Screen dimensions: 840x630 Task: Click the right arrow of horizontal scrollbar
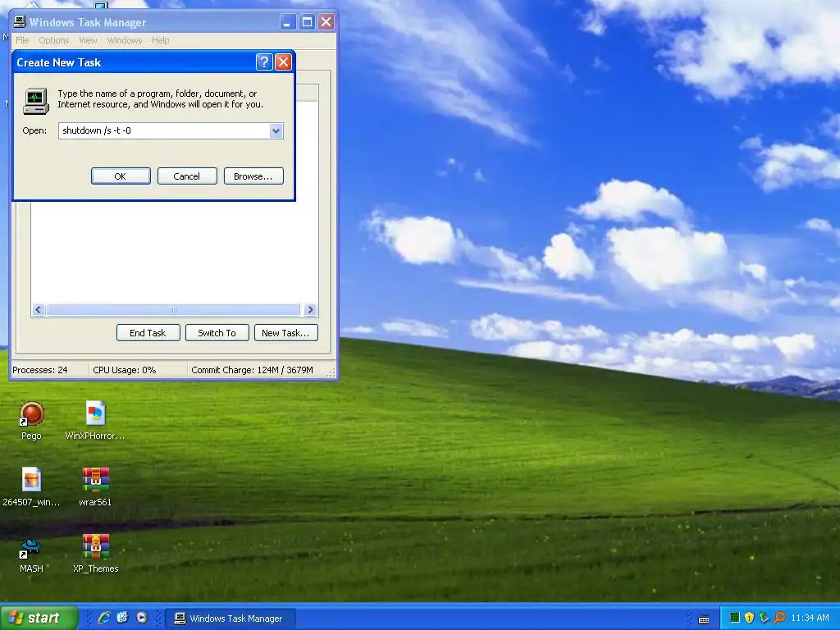(310, 309)
